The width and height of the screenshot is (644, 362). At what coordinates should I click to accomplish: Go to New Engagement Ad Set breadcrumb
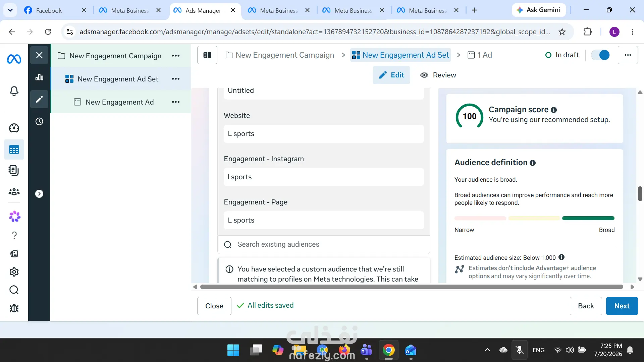tap(401, 55)
